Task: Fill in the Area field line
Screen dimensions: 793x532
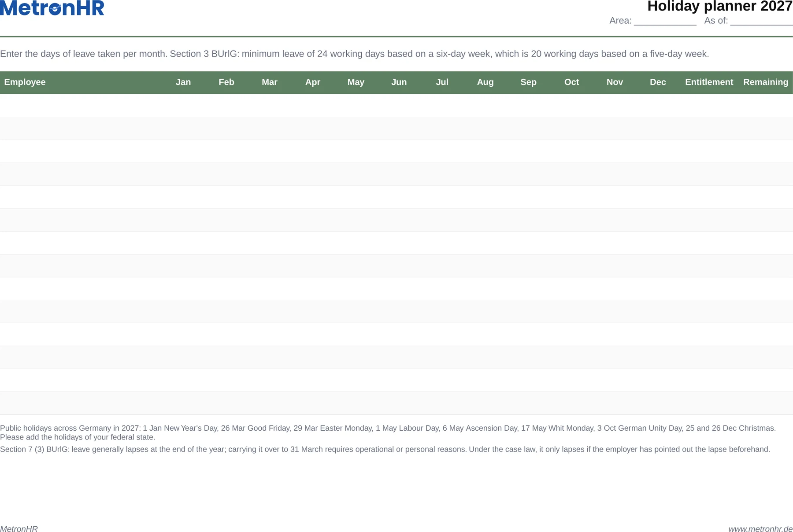Action: 665,21
